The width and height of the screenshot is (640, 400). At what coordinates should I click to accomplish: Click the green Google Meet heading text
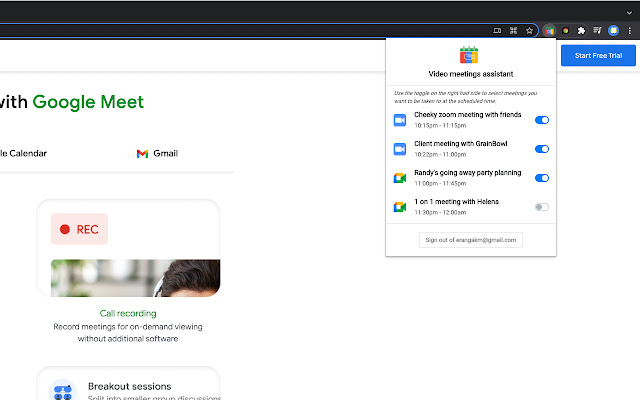coord(88,102)
